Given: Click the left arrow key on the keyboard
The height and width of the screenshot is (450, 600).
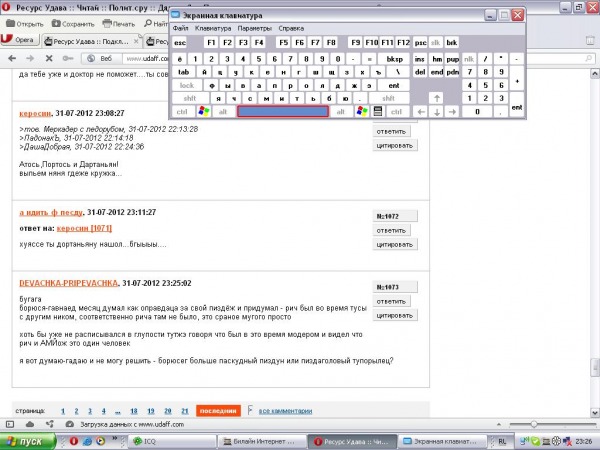Looking at the screenshot, I should point(421,112).
